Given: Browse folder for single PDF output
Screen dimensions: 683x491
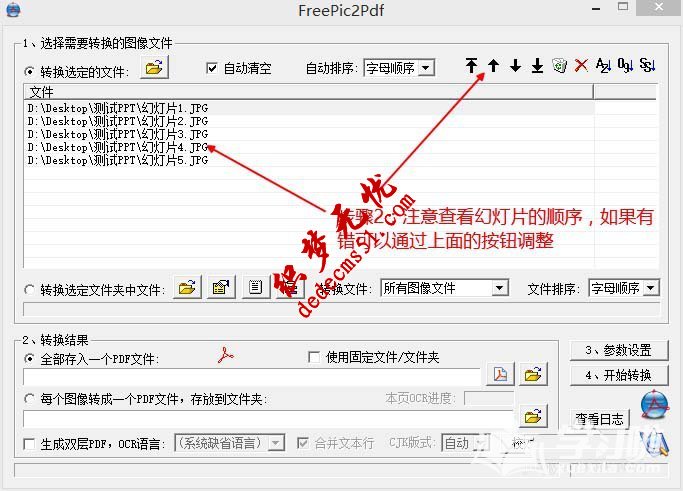Looking at the screenshot, I should pos(533,374).
